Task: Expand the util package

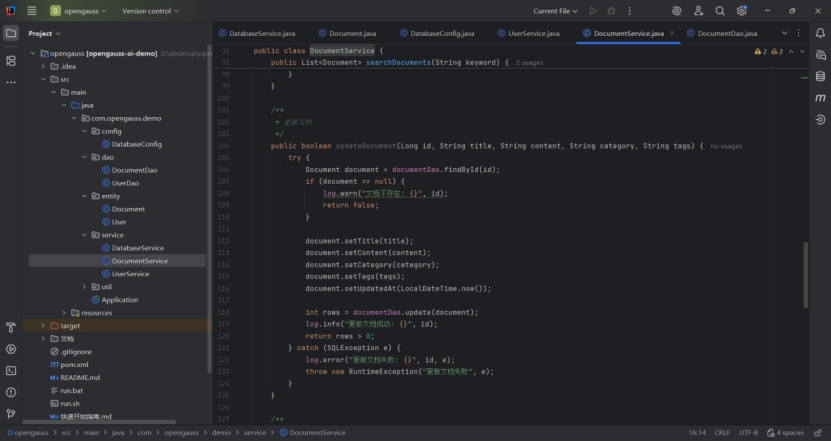Action: tap(84, 287)
